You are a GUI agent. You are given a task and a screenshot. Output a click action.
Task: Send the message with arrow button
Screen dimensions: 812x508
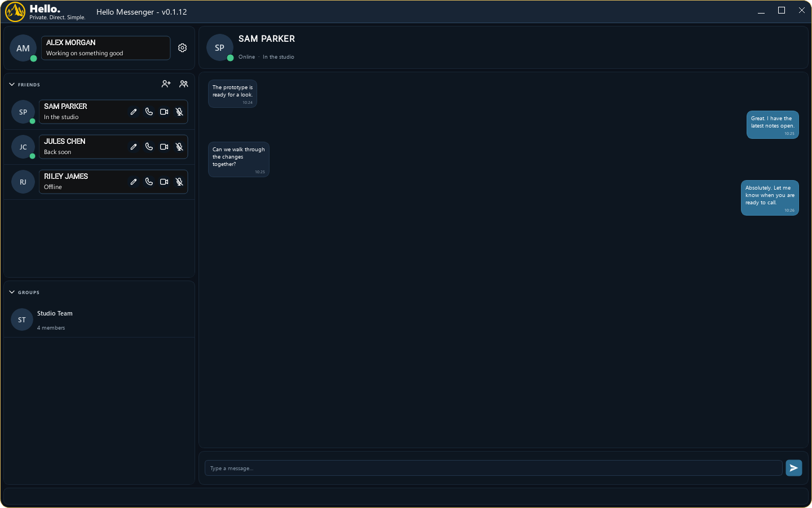coord(794,468)
